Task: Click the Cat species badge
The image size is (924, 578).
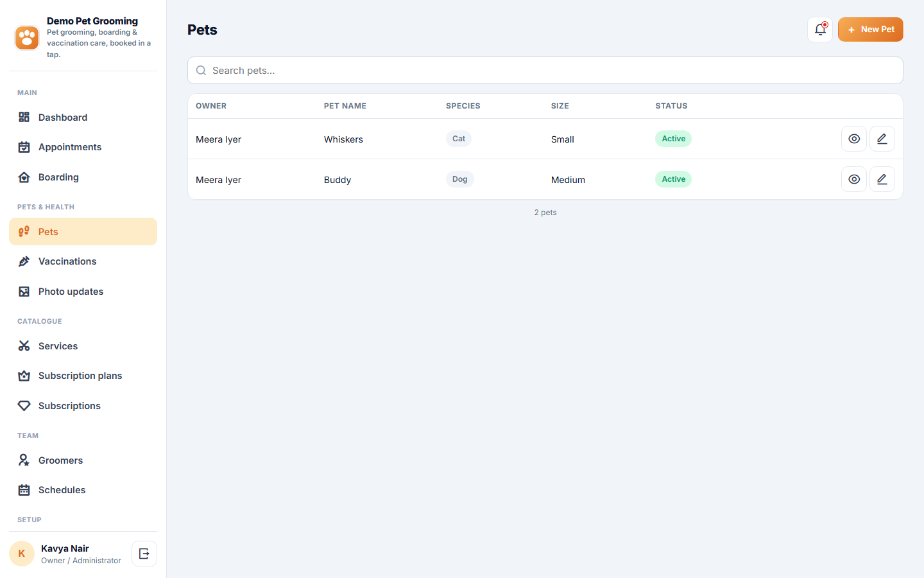Action: point(459,139)
